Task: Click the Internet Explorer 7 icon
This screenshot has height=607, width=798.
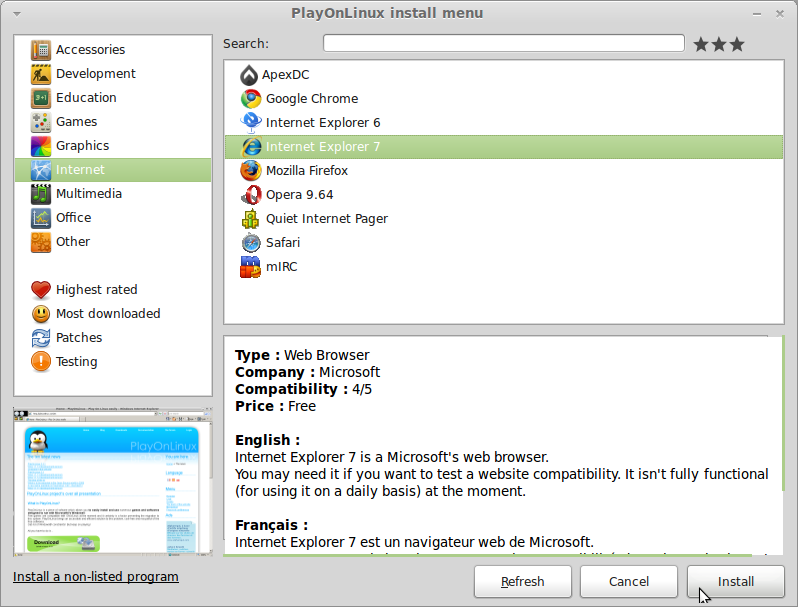Action: 251,147
